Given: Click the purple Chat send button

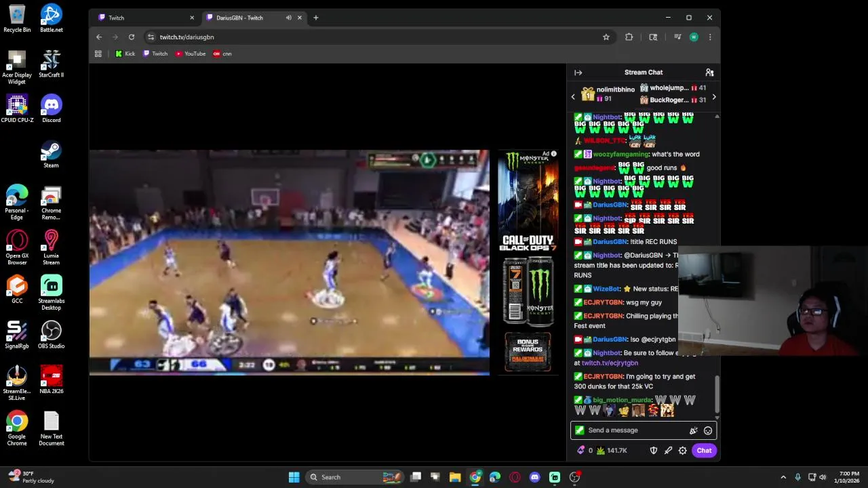Looking at the screenshot, I should click(x=704, y=451).
